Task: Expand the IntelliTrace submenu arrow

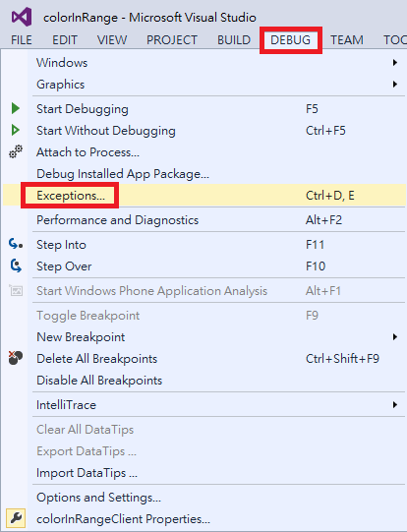Action: [395, 405]
